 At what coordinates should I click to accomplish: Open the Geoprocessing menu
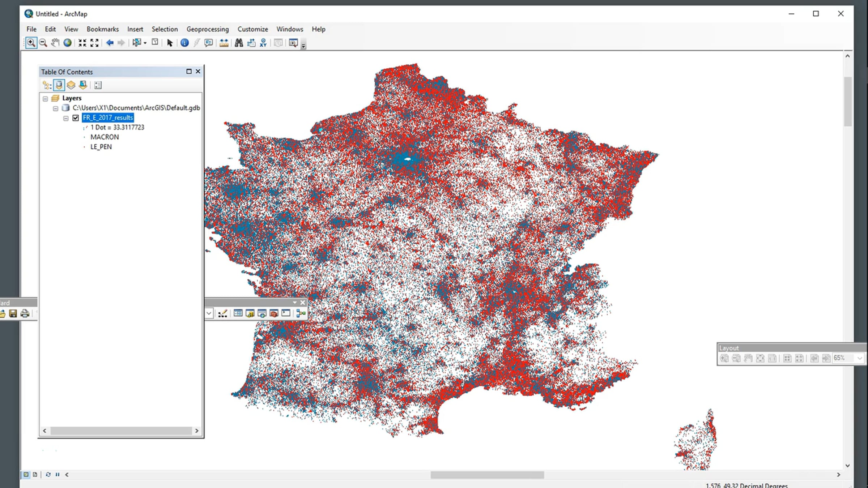pos(208,29)
